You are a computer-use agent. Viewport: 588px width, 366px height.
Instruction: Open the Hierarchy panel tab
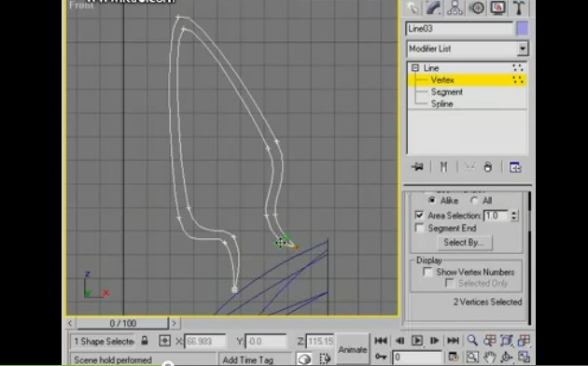click(455, 8)
